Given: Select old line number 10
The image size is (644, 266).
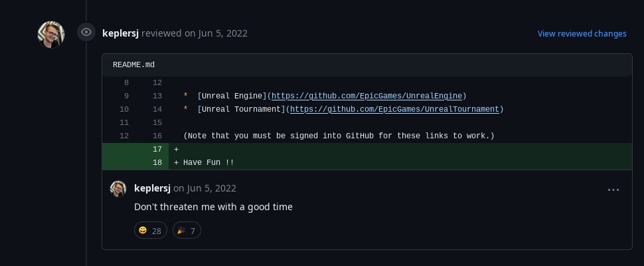Looking at the screenshot, I should 124,109.
